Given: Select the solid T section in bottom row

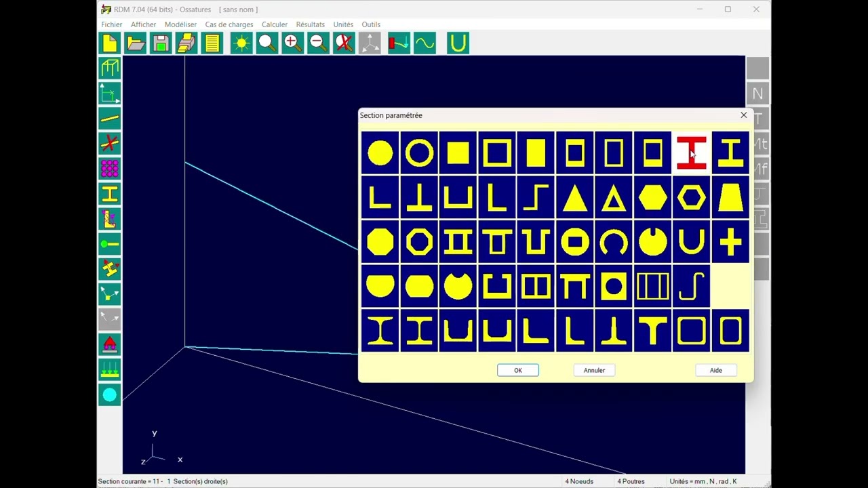Looking at the screenshot, I should coord(653,331).
